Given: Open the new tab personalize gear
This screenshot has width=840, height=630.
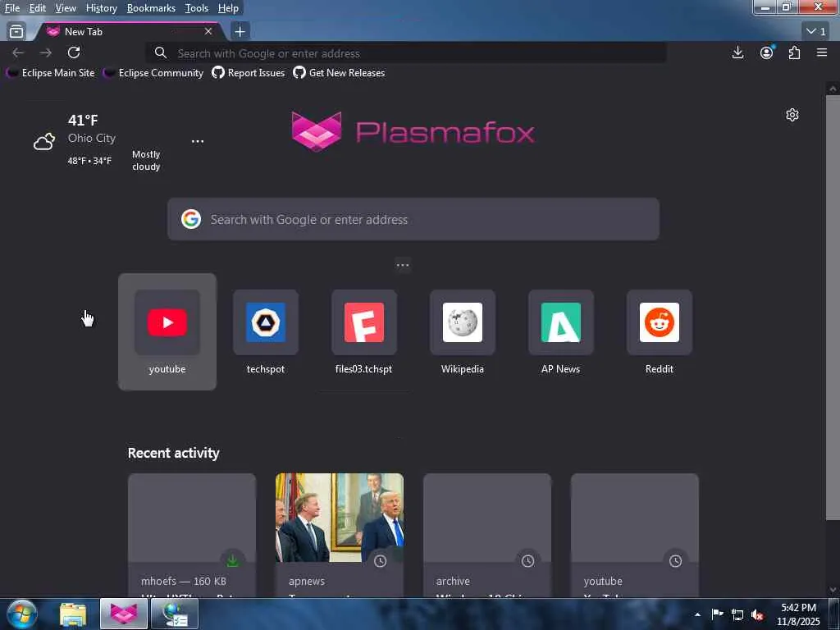Looking at the screenshot, I should (792, 115).
